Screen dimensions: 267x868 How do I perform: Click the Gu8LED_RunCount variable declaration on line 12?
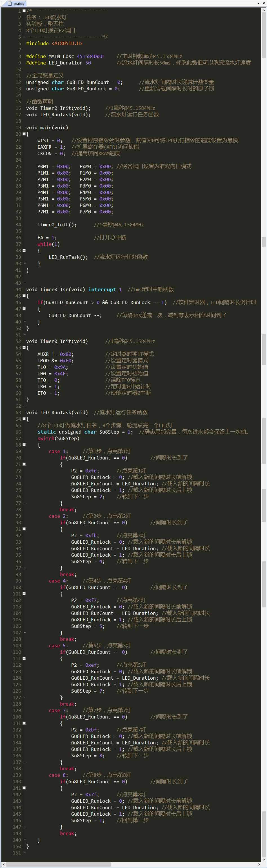[x=75, y=82]
